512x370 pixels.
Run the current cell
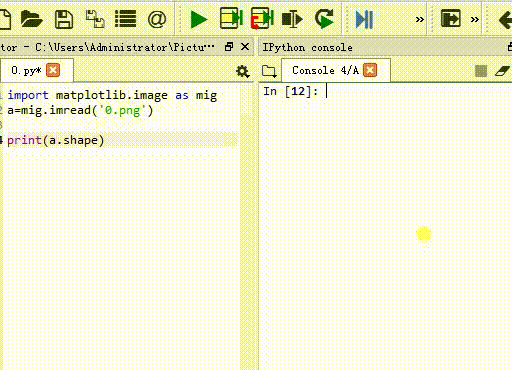click(x=231, y=18)
